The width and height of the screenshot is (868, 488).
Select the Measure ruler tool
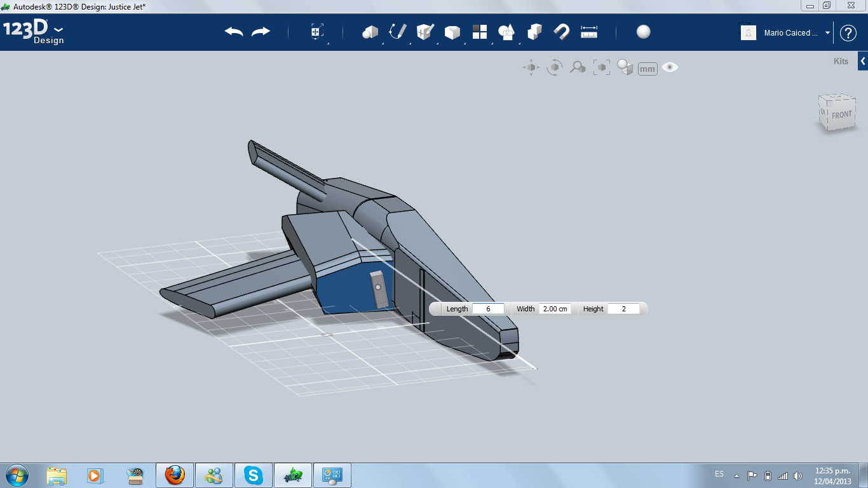[589, 32]
